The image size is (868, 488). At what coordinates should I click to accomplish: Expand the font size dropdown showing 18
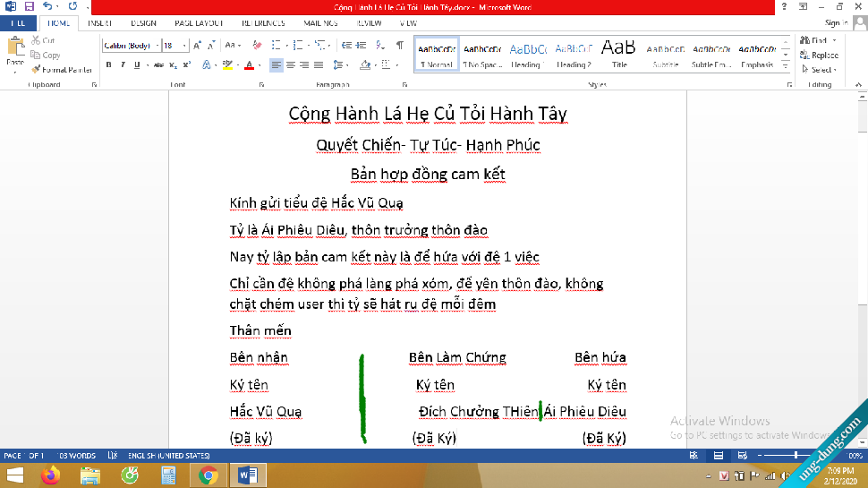pyautogui.click(x=184, y=45)
